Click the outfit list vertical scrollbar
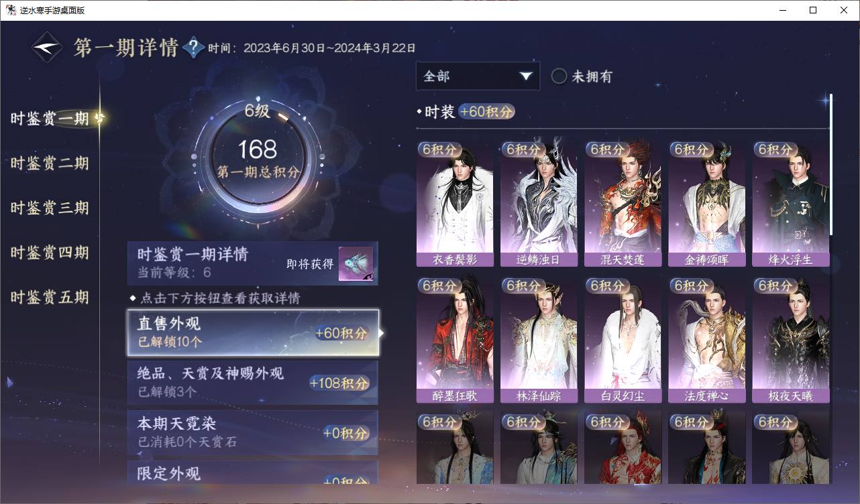 click(831, 164)
